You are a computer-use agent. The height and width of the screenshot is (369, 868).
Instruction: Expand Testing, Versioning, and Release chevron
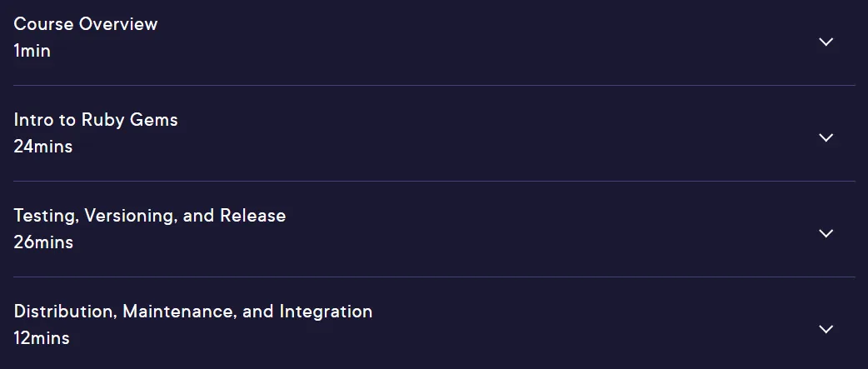click(826, 233)
